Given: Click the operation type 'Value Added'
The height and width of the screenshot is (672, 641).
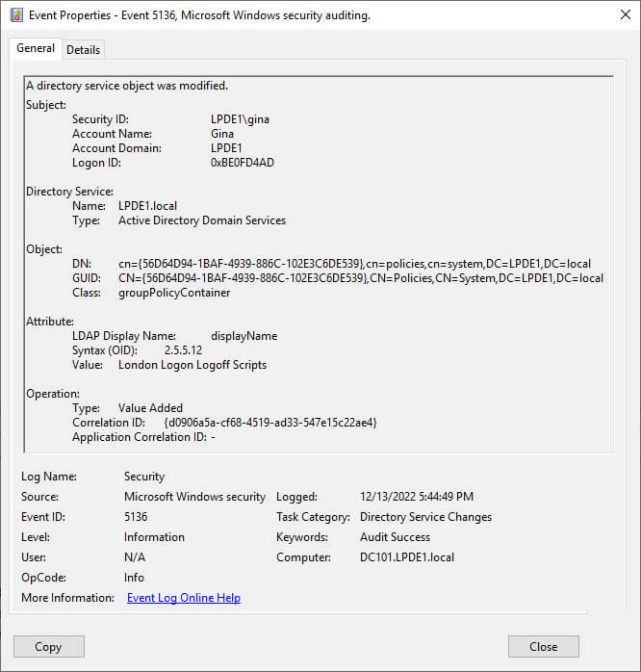Looking at the screenshot, I should (x=150, y=408).
